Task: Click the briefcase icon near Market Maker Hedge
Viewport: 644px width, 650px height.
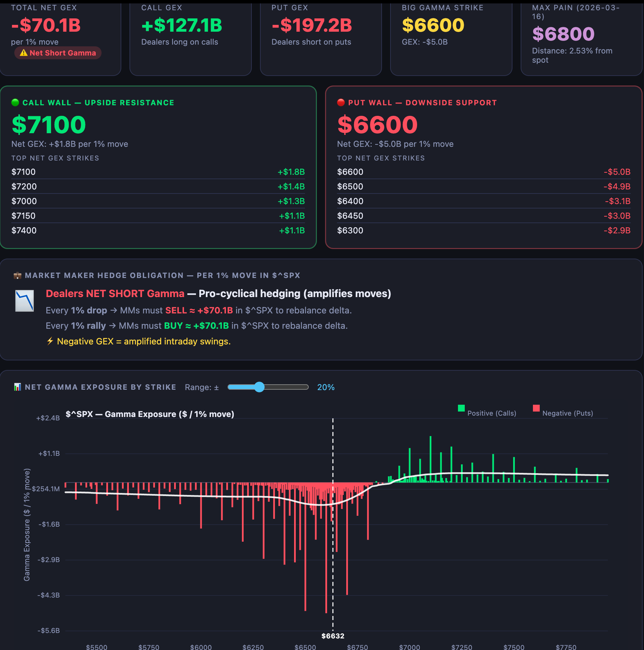Action: 17,276
